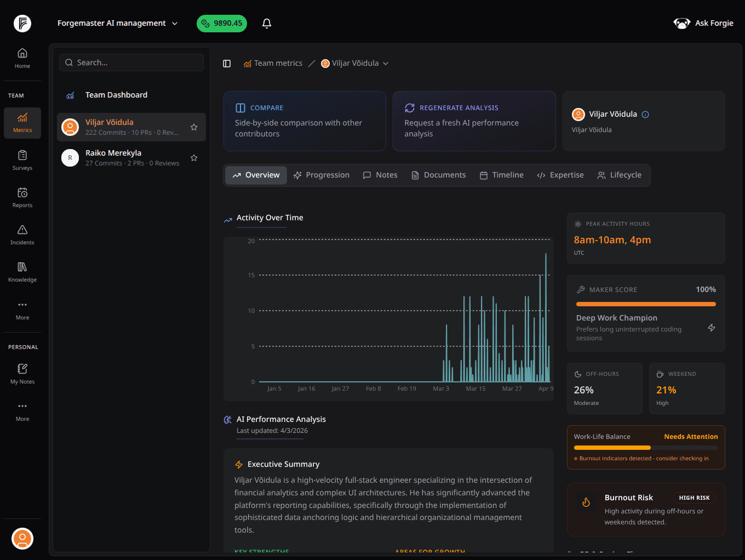Open the Forgemaster logo at top left
The image size is (745, 560).
[22, 24]
